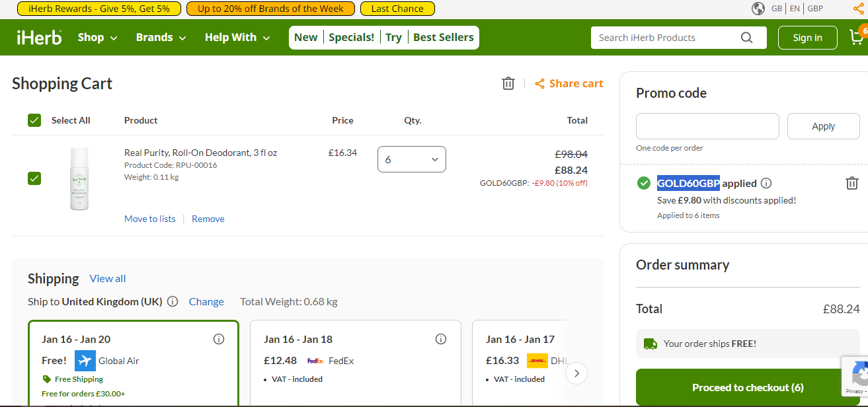Click the globe icon next to GB
868x407 pixels.
pyautogui.click(x=758, y=9)
